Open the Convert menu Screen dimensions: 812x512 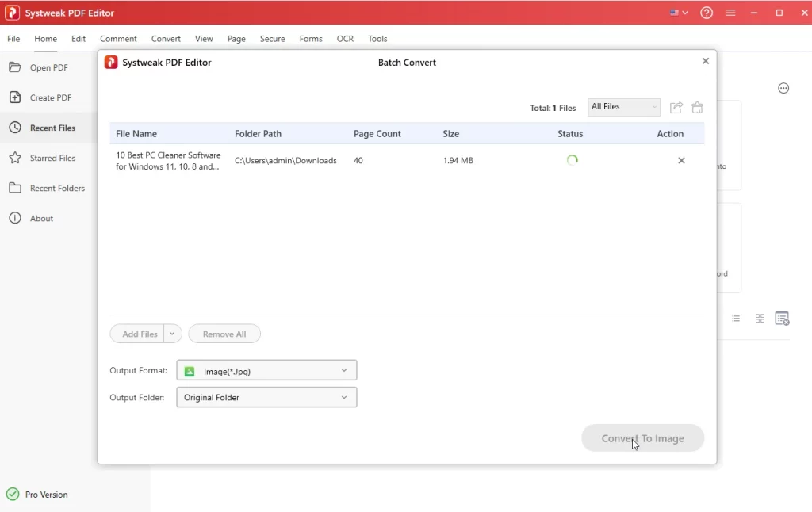click(x=166, y=39)
